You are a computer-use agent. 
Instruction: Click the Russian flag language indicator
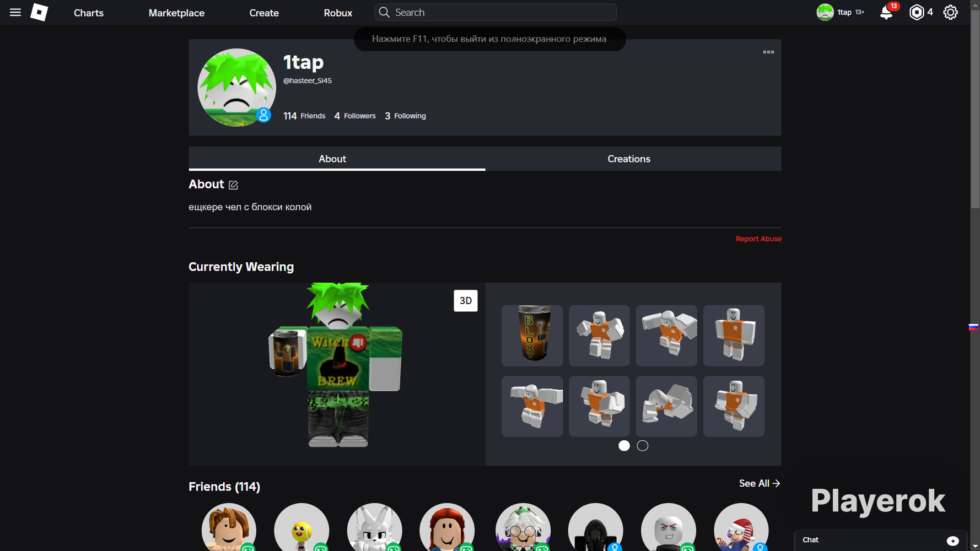point(974,327)
